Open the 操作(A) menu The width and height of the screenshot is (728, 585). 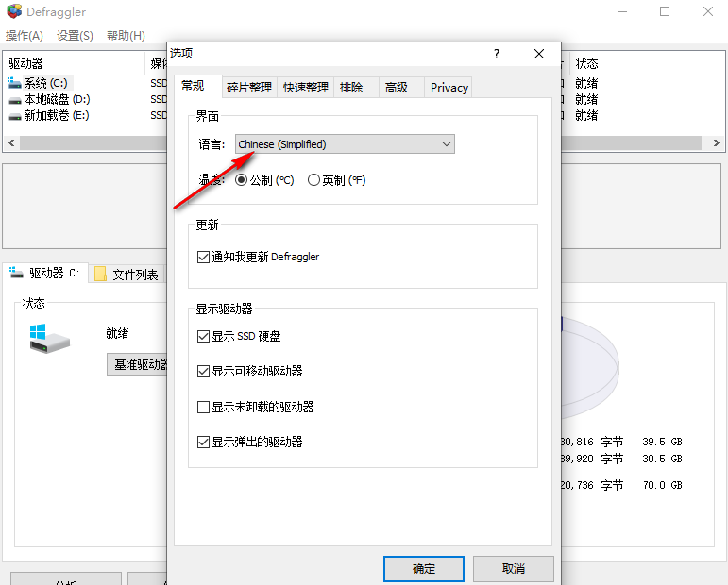tap(25, 35)
